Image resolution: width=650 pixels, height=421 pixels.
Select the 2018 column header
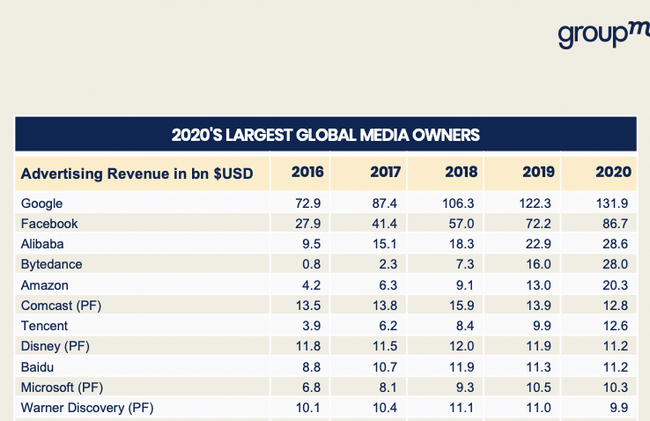pos(461,172)
